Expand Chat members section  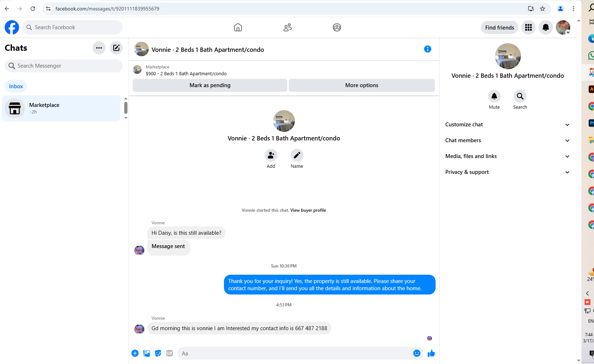pyautogui.click(x=508, y=140)
